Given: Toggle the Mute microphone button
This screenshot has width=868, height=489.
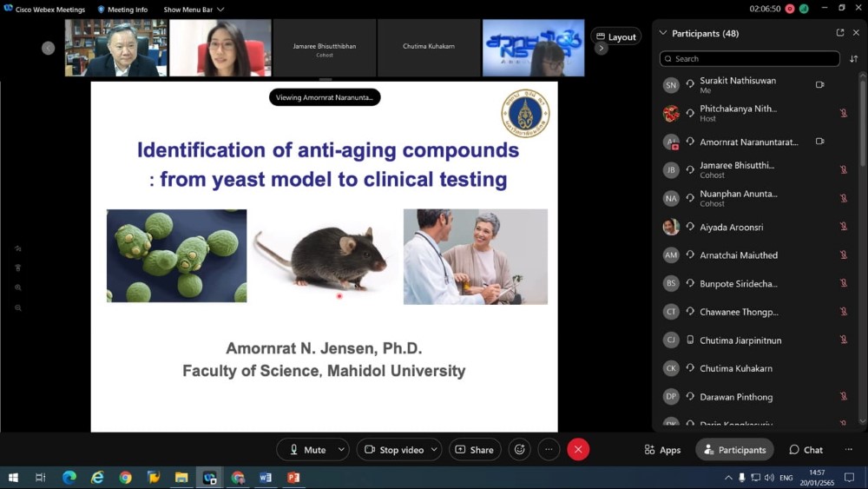Looking at the screenshot, I should click(x=307, y=450).
